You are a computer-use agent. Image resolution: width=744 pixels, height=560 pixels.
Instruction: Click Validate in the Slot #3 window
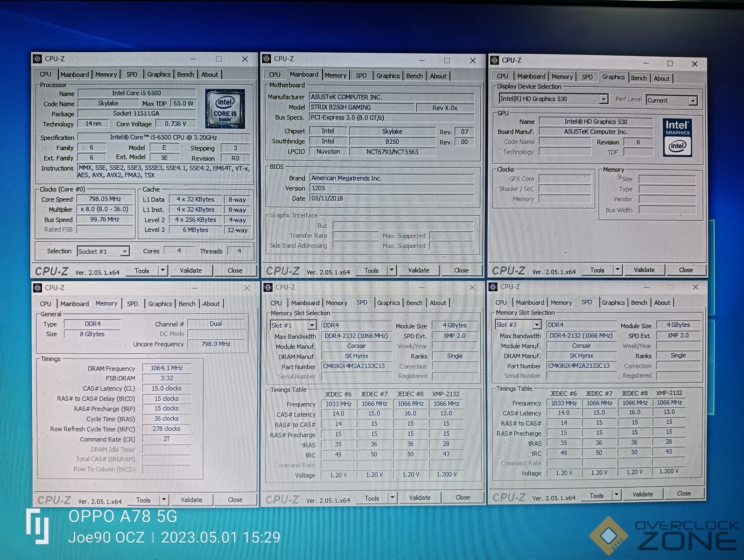(x=643, y=494)
